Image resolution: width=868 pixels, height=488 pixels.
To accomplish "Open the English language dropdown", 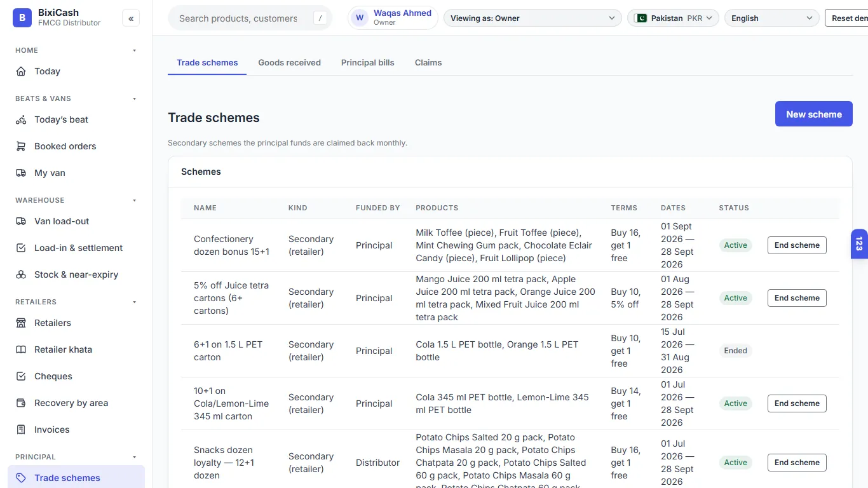I will [x=771, y=18].
